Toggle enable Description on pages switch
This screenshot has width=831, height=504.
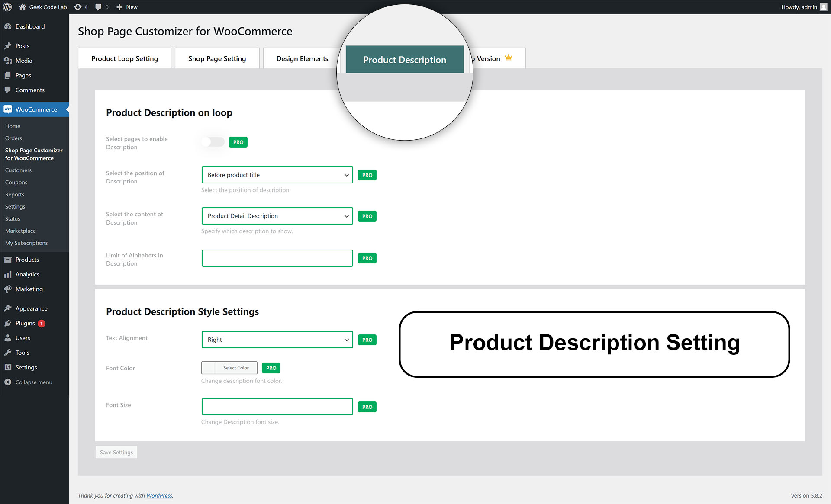213,142
